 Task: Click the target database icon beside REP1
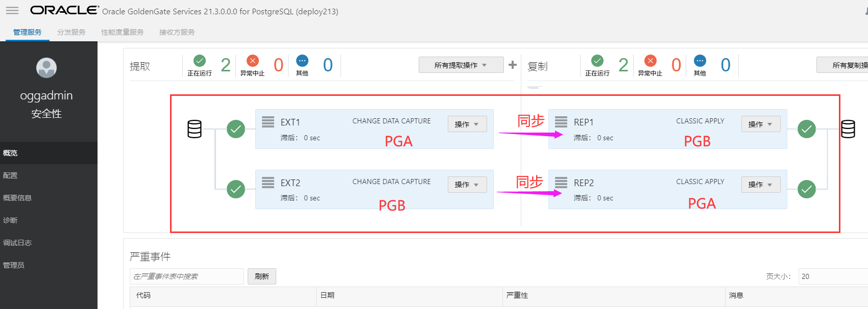[x=848, y=129]
